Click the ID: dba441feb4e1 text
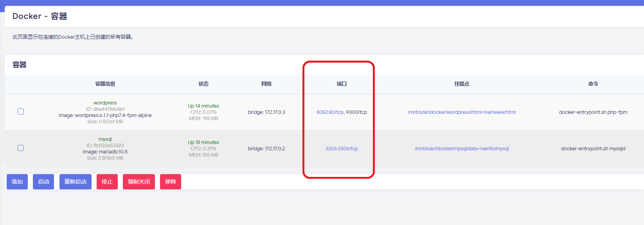644x225 pixels. tap(105, 109)
